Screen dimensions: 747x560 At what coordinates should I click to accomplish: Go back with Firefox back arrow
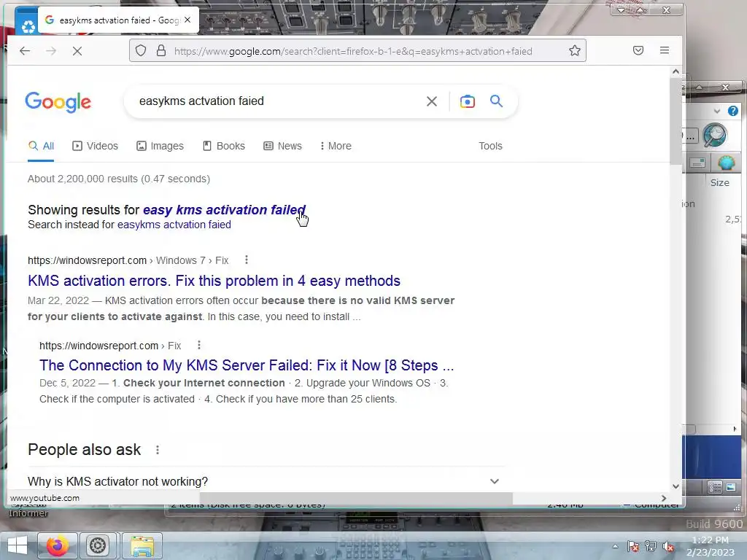click(25, 51)
